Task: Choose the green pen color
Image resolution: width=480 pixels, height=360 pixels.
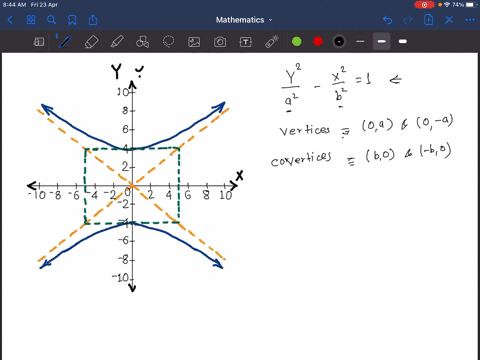Action: (296, 41)
